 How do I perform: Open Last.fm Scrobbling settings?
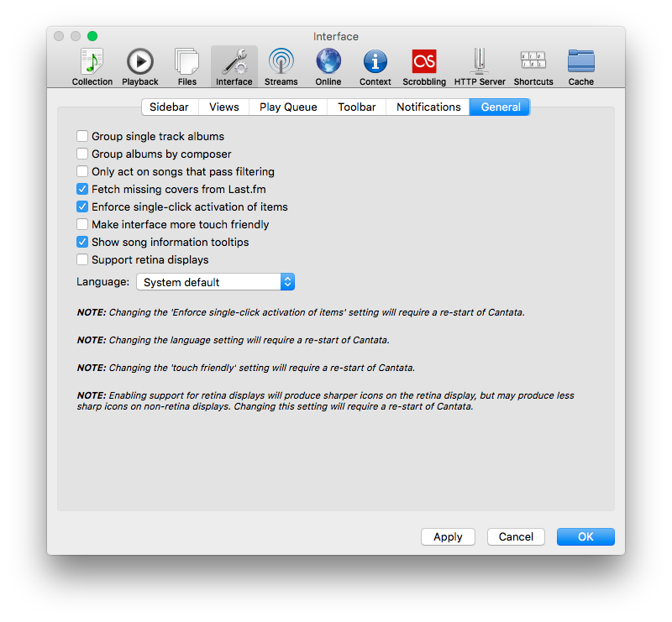tap(423, 66)
